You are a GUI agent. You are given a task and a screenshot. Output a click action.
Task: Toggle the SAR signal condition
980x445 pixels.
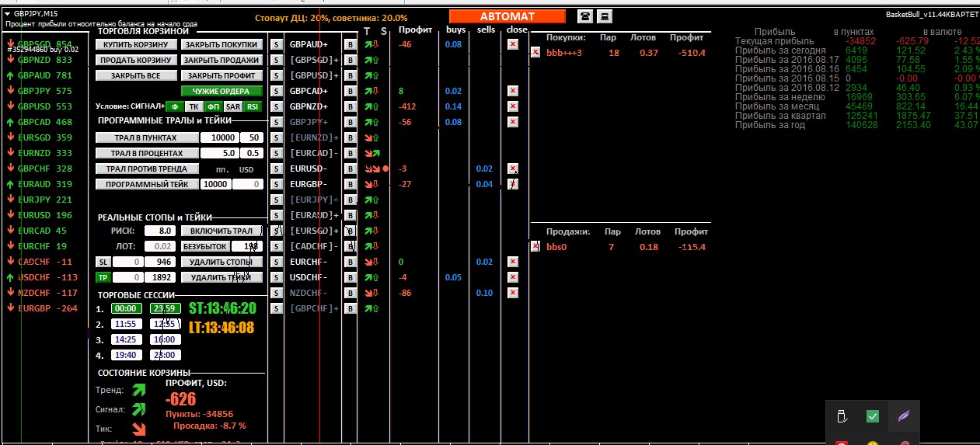tap(233, 106)
